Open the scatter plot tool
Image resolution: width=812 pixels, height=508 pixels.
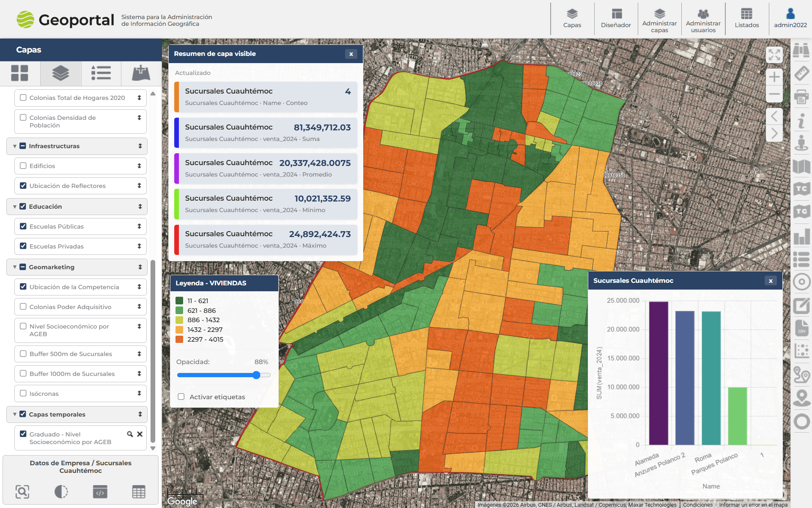coord(801,351)
